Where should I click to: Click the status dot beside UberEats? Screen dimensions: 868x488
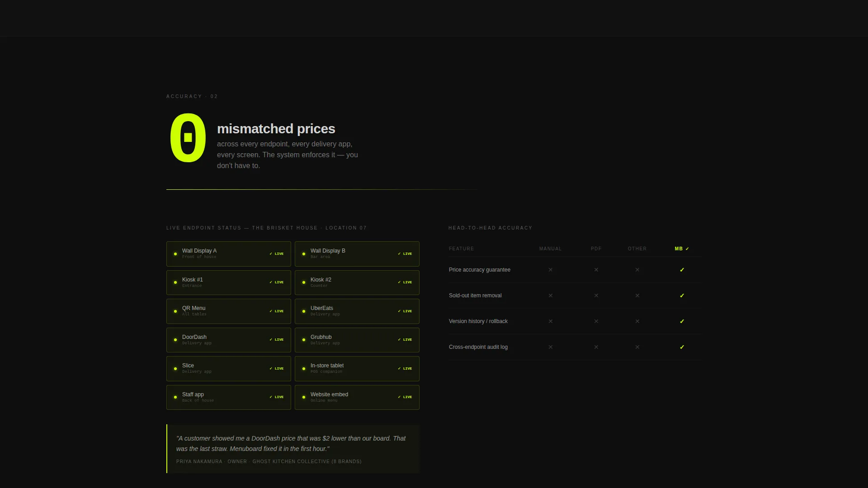pos(304,311)
